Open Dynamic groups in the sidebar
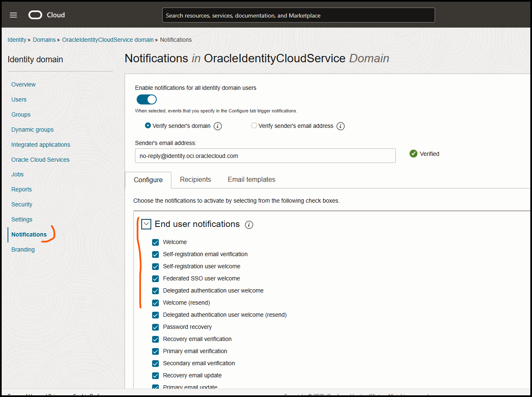 point(32,130)
